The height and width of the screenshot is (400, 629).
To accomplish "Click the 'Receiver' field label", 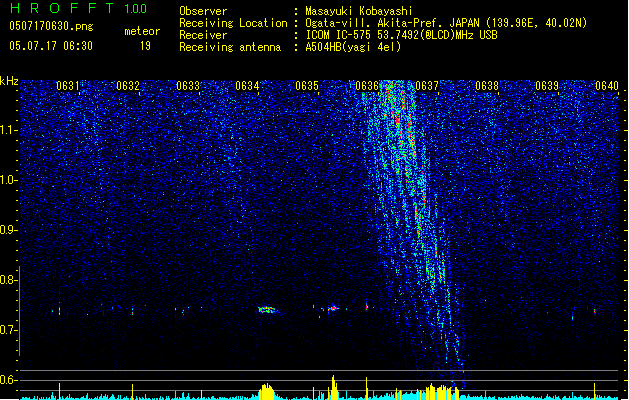I will point(203,35).
